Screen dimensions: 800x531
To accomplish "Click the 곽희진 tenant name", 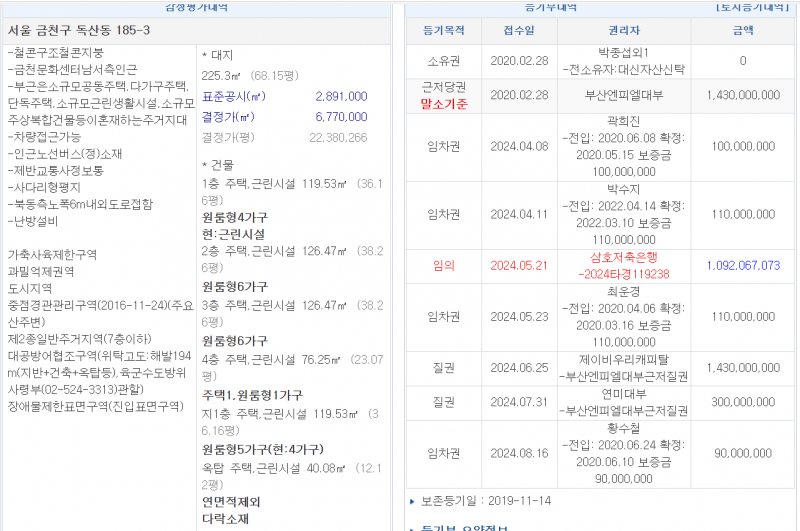I will (624, 121).
